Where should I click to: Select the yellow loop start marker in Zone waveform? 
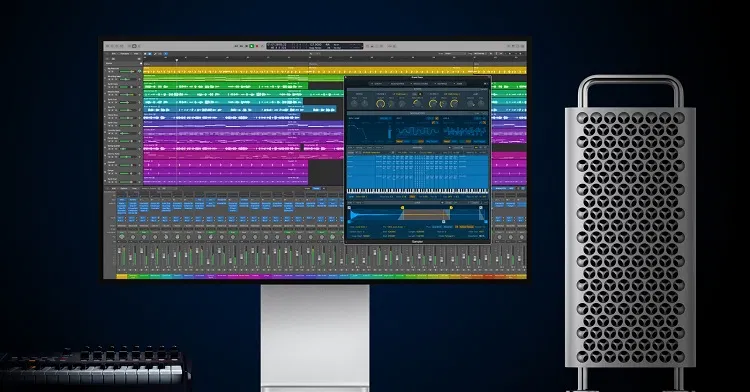[x=402, y=207]
